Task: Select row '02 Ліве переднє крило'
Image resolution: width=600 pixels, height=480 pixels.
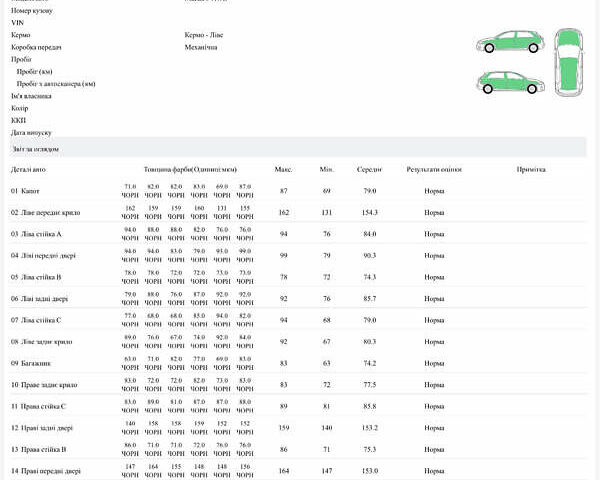Action: click(45, 212)
